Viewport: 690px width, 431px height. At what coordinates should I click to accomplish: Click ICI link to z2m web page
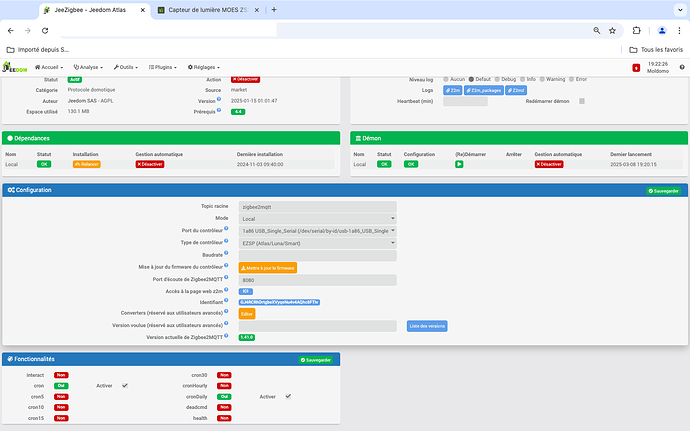coord(246,291)
